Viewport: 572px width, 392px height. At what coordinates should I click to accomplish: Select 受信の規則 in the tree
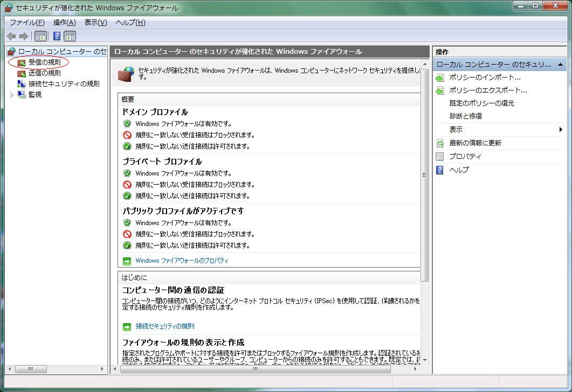coord(44,62)
